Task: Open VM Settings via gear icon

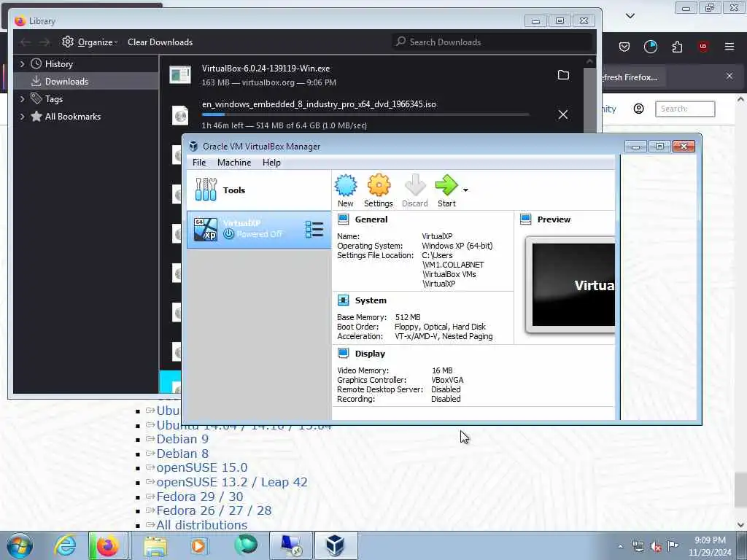Action: [379, 190]
